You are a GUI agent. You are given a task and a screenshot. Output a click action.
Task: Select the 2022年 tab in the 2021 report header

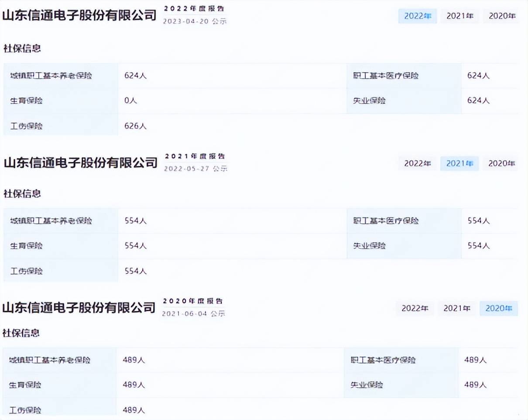418,163
